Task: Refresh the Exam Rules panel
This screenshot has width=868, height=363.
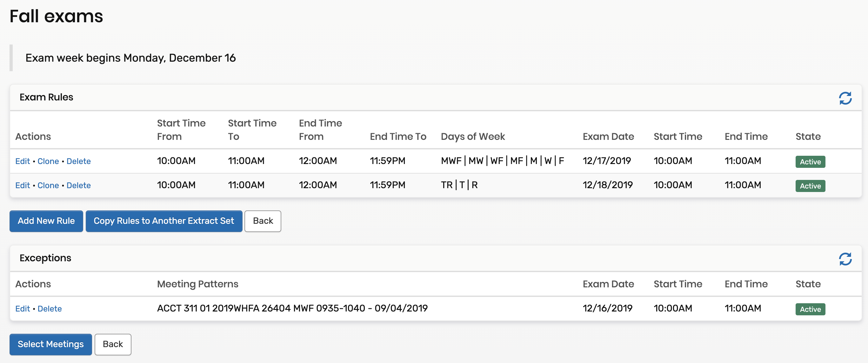Action: click(x=845, y=98)
